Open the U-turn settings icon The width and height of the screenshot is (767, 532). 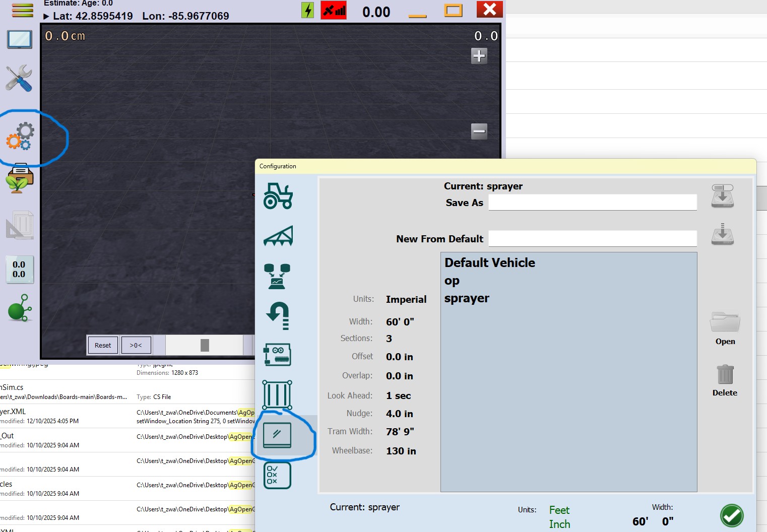click(278, 315)
